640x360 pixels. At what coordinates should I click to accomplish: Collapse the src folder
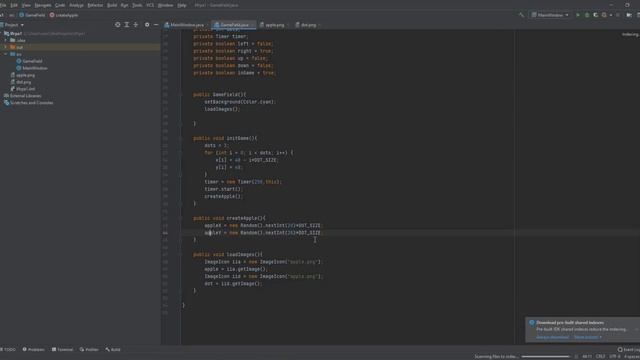[6, 54]
